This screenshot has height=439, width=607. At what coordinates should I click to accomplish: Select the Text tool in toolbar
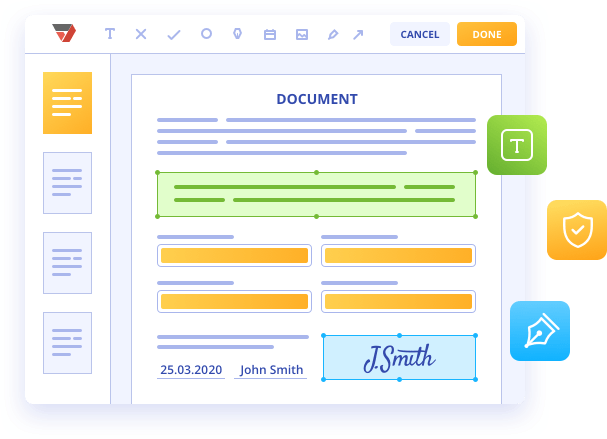110,34
